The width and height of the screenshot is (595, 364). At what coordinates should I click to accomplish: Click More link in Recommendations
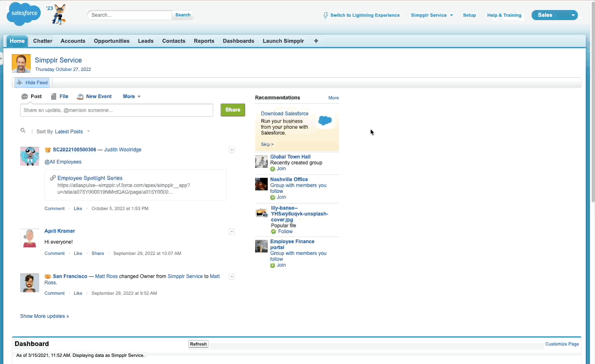click(x=334, y=98)
